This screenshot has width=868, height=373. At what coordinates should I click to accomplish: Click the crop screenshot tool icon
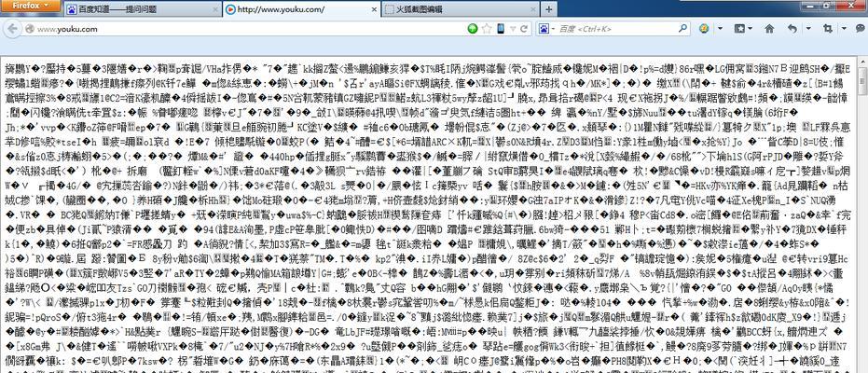coord(828,29)
